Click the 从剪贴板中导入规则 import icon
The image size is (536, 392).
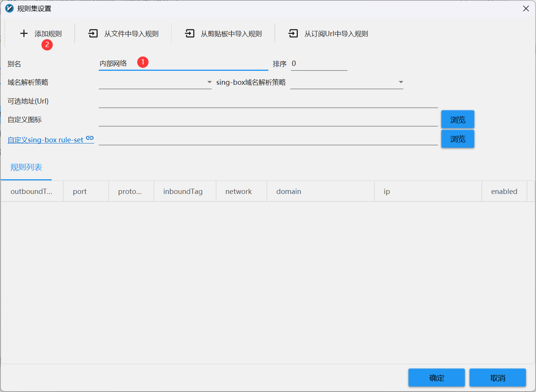click(190, 34)
